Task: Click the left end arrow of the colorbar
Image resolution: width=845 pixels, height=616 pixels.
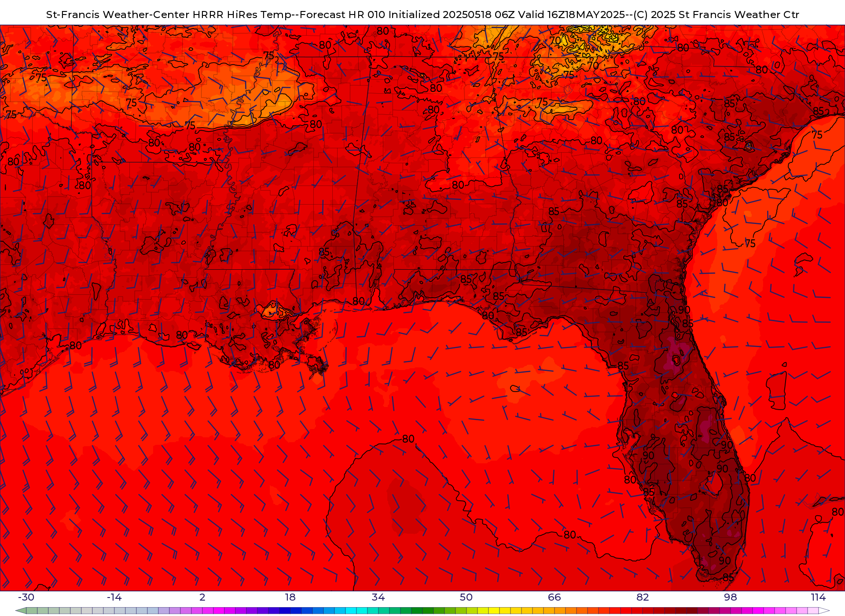Action: pyautogui.click(x=21, y=611)
